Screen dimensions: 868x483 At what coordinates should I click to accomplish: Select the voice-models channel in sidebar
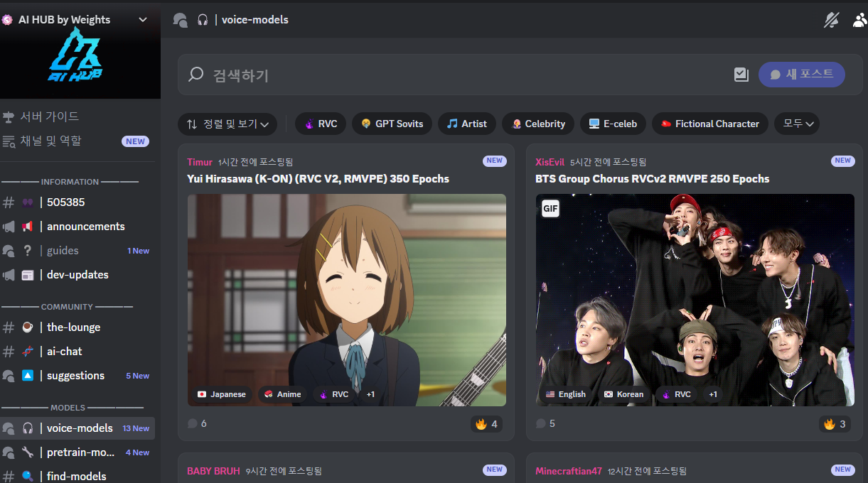click(77, 428)
